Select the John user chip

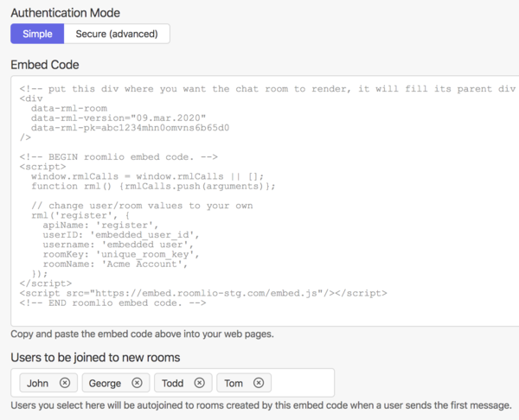(38, 383)
